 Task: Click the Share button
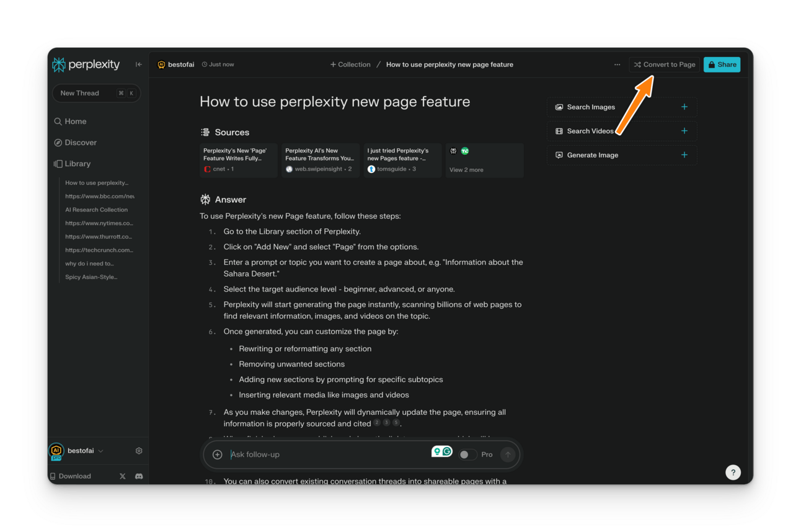point(722,64)
